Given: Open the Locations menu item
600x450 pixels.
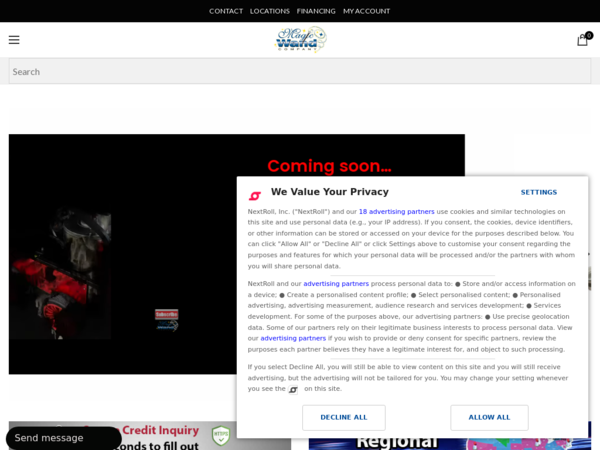Looking at the screenshot, I should [270, 11].
